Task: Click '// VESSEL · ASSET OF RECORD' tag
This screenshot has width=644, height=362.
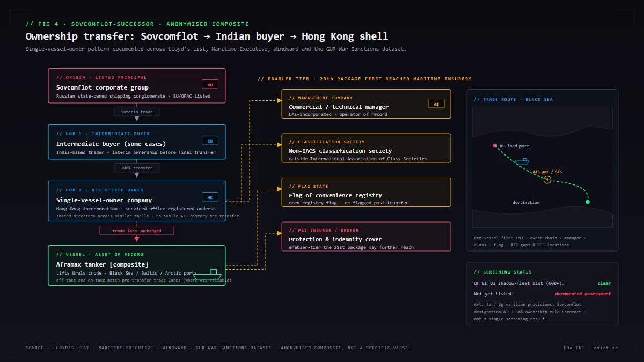Action: 100,254
